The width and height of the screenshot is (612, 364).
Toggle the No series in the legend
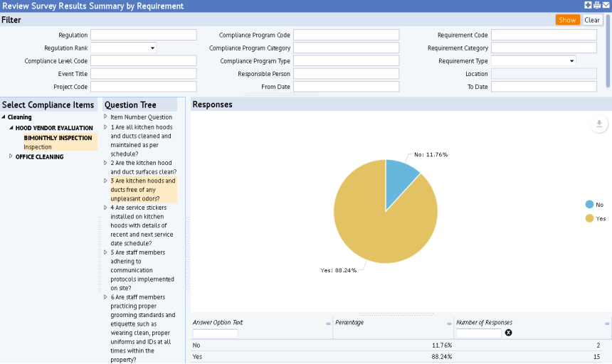(594, 205)
